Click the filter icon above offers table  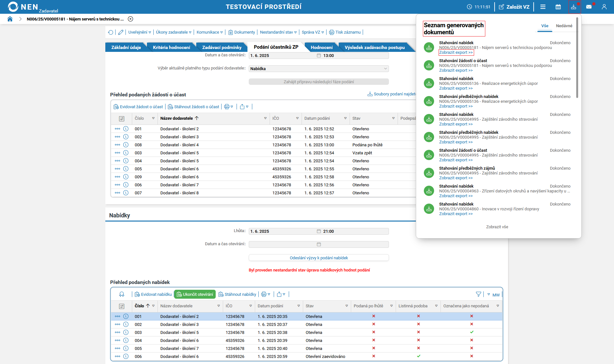pos(478,294)
